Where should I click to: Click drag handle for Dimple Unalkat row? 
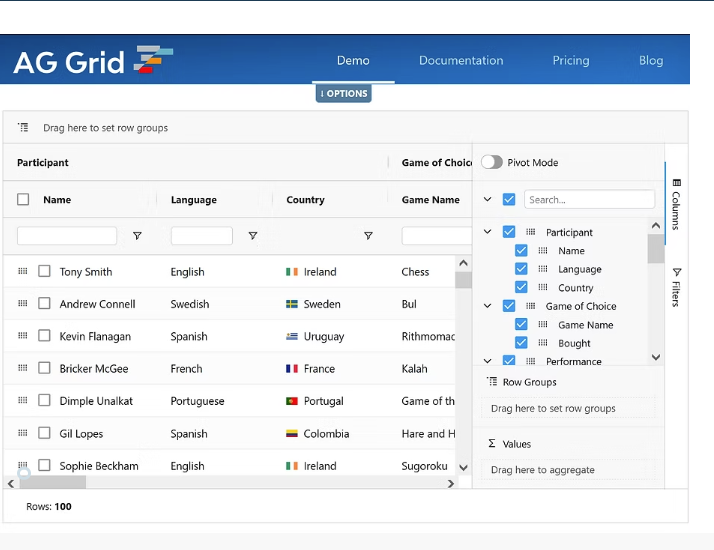(x=23, y=400)
